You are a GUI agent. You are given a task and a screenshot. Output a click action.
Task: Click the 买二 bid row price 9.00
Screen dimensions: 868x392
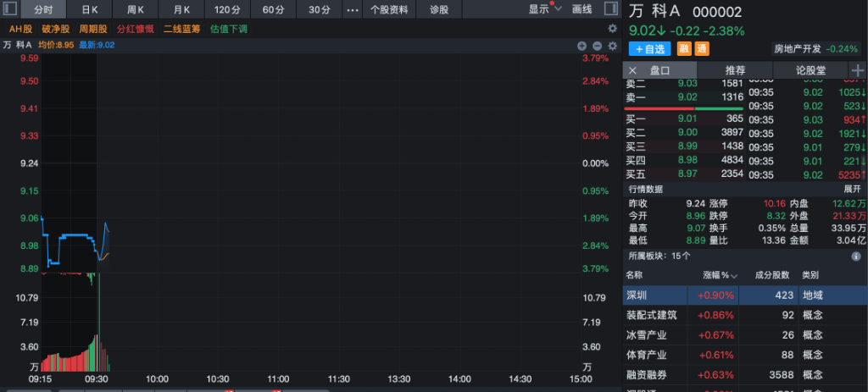click(x=687, y=132)
